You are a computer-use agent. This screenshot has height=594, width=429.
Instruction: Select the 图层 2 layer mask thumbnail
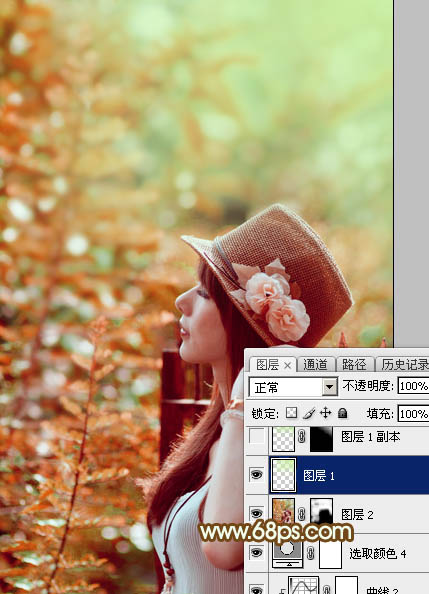(x=321, y=511)
